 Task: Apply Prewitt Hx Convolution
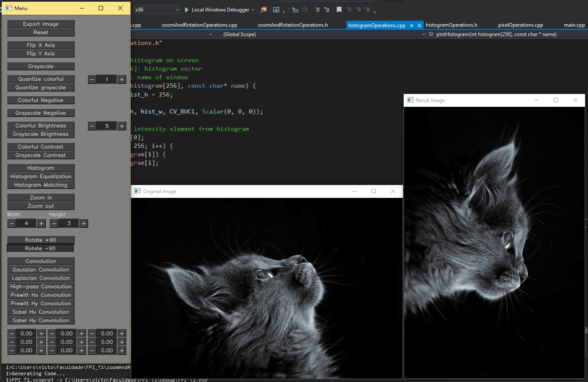pyautogui.click(x=41, y=295)
